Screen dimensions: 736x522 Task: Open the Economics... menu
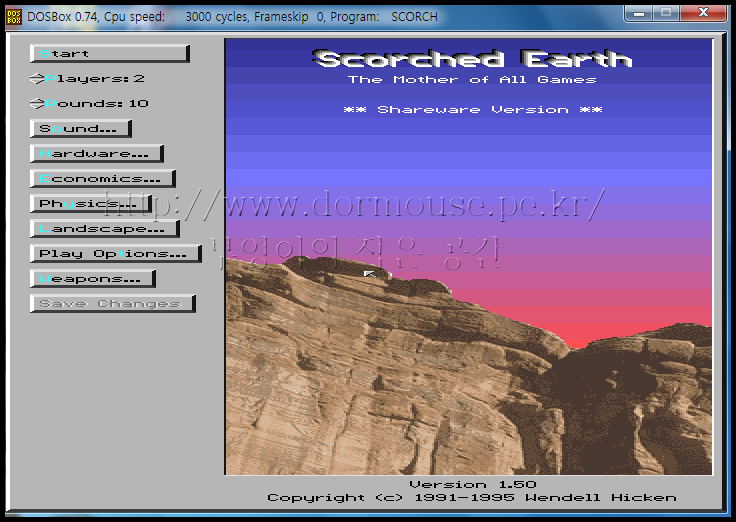tap(103, 178)
